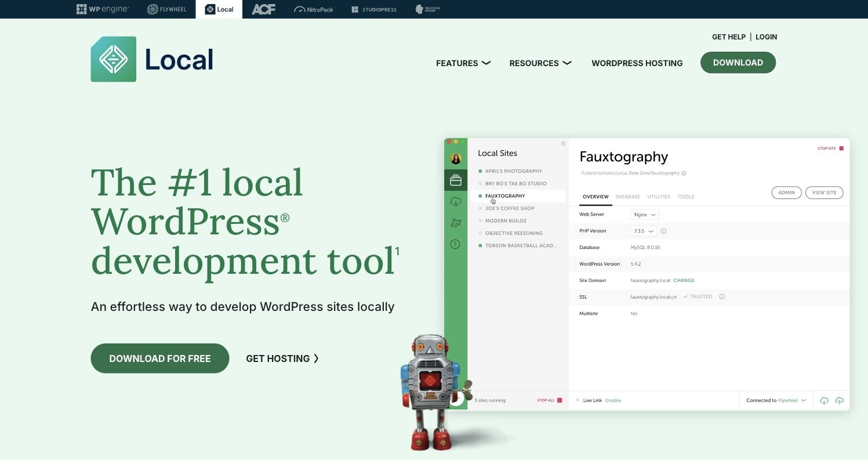Expand the Features menu
This screenshot has width=868, height=460.
[463, 63]
